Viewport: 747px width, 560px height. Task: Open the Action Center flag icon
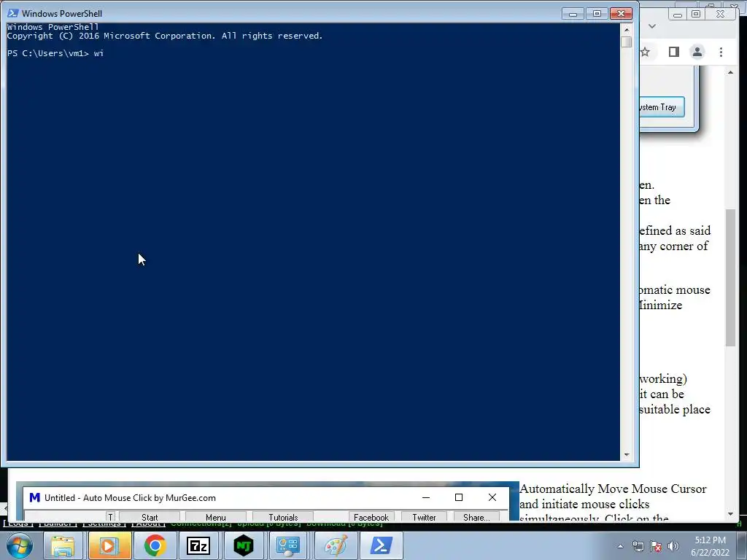pos(656,546)
